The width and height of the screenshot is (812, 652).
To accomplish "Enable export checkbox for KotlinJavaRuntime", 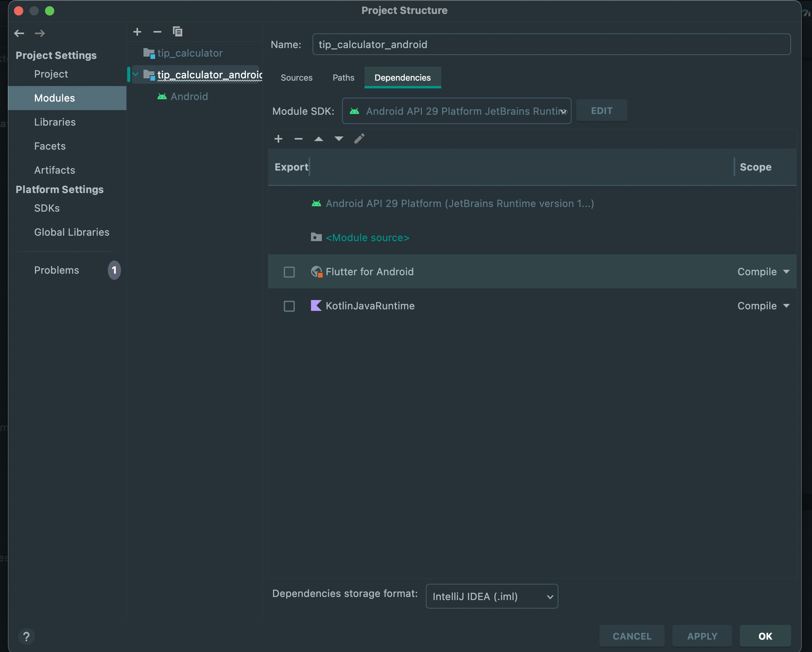I will point(289,306).
